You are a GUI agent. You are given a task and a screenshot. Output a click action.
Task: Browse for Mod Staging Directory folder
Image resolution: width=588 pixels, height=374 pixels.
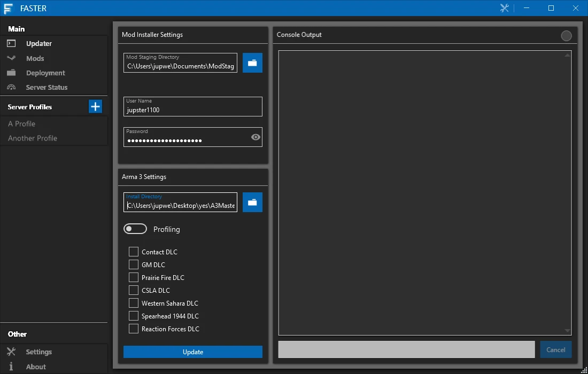point(252,63)
